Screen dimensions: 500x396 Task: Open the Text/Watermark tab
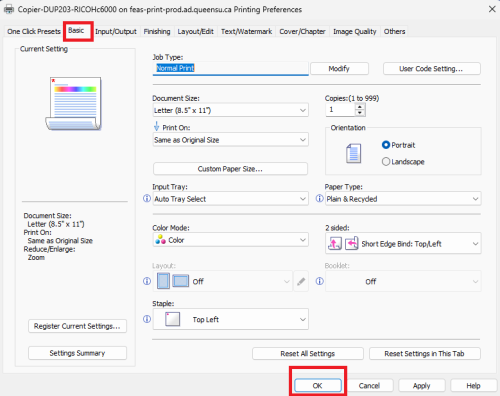pos(246,31)
